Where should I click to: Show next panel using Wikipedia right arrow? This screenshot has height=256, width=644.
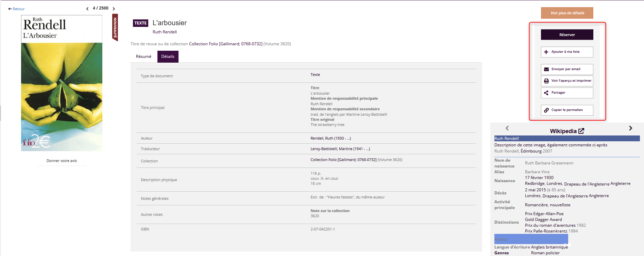pos(630,128)
